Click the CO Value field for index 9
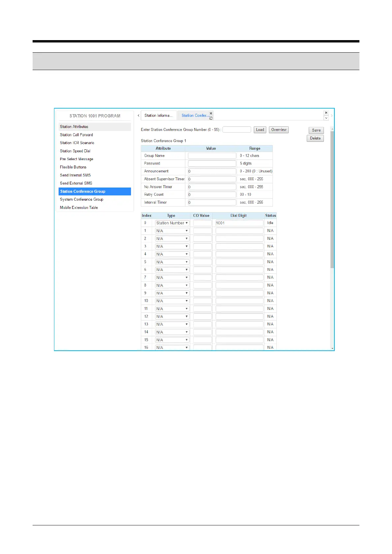This screenshot has height=554, width=392. pyautogui.click(x=202, y=293)
